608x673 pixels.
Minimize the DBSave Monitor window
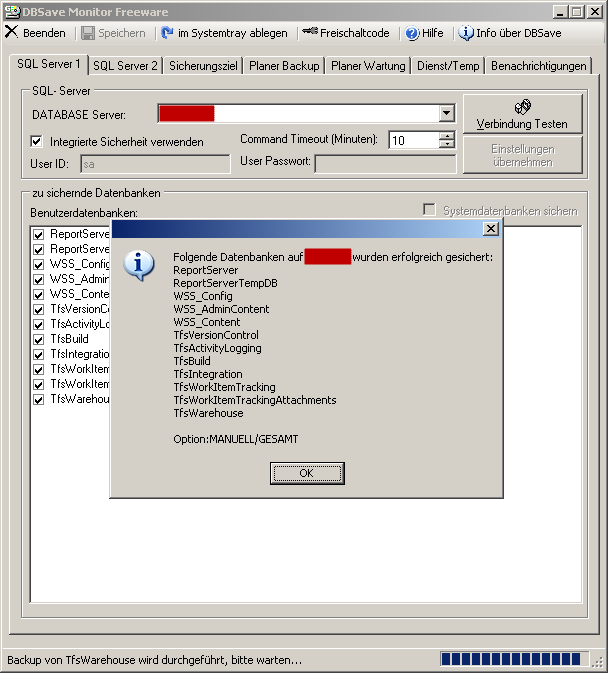coord(560,12)
